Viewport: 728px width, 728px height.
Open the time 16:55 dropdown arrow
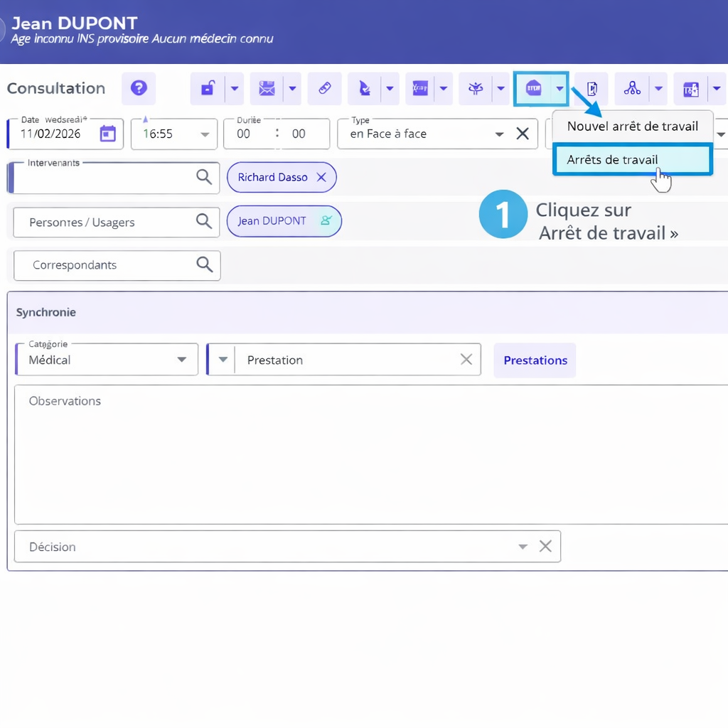(x=205, y=134)
